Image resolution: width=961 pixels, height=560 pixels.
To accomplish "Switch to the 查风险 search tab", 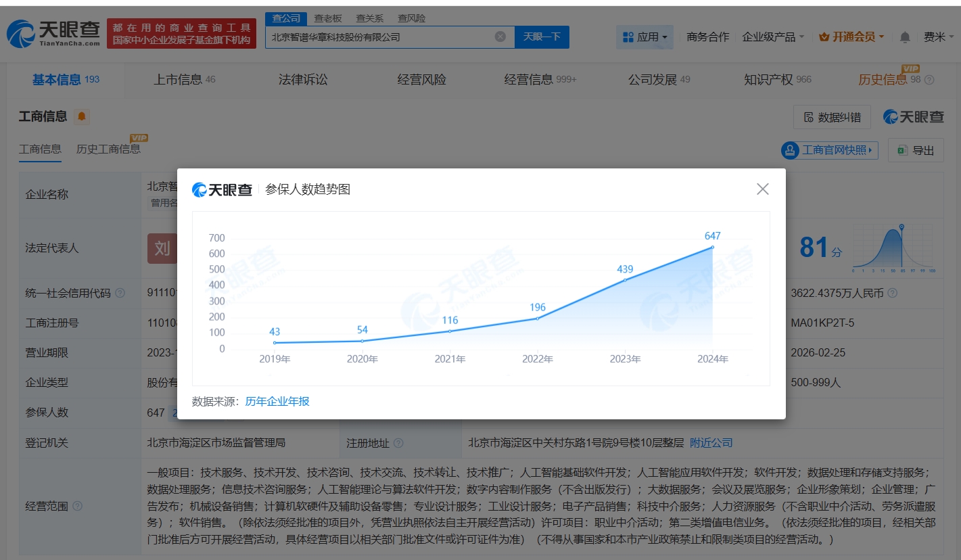I will click(x=411, y=18).
